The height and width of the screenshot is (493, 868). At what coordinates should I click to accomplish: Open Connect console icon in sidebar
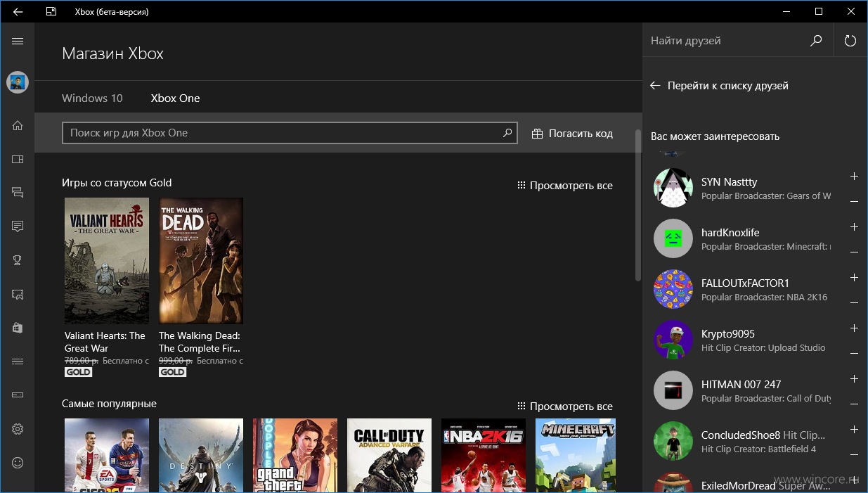[18, 395]
